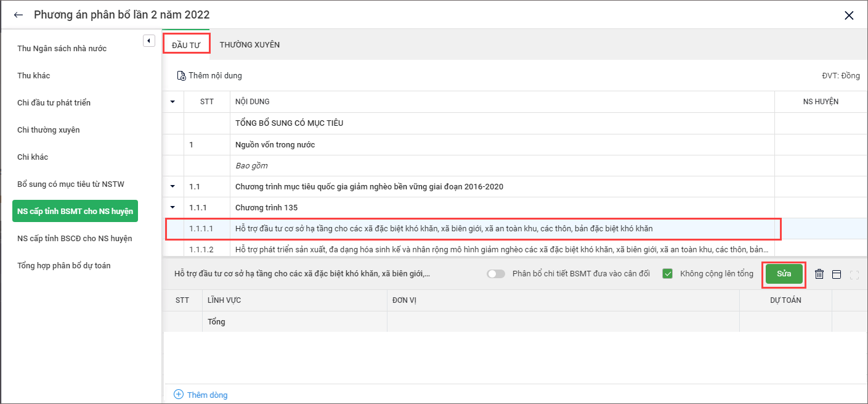
Task: Uncheck Không cộng lên tổng checkbox
Action: pyautogui.click(x=667, y=274)
